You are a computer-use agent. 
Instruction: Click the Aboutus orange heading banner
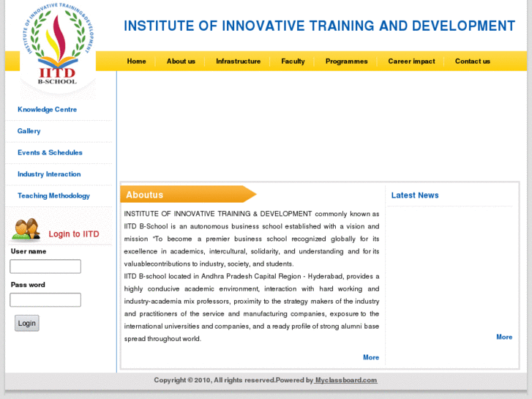[x=188, y=195]
